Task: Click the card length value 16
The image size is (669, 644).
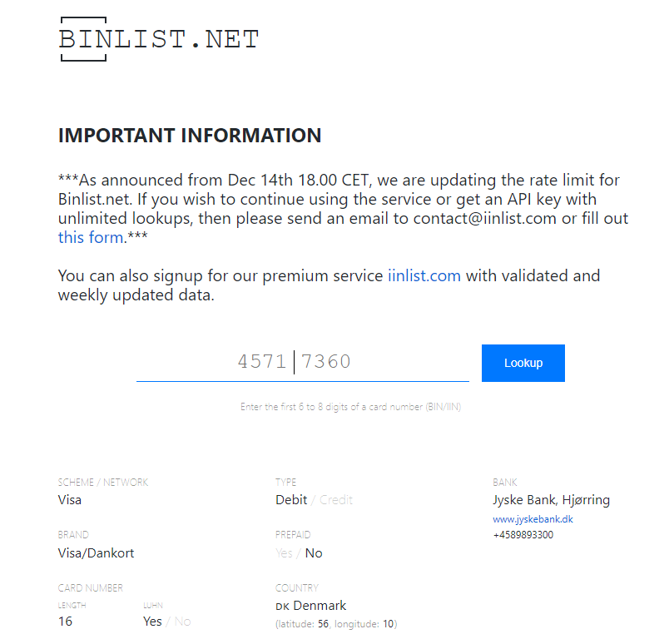Action: point(65,622)
